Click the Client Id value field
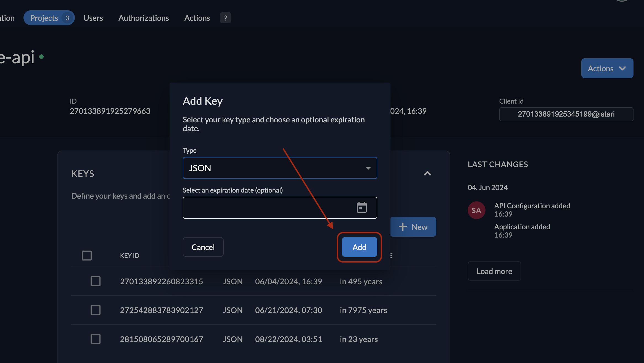Screen dimensions: 644x363 pos(566,114)
